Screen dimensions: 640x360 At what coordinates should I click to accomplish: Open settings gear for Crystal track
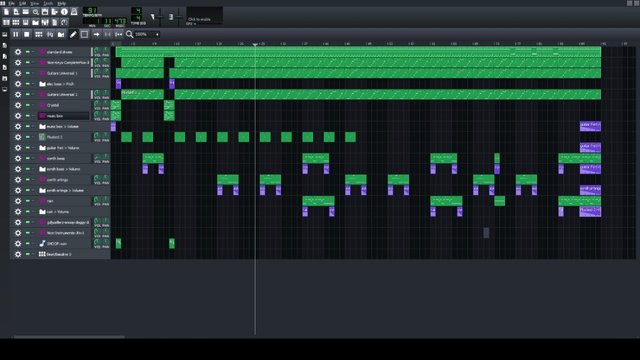[18, 105]
